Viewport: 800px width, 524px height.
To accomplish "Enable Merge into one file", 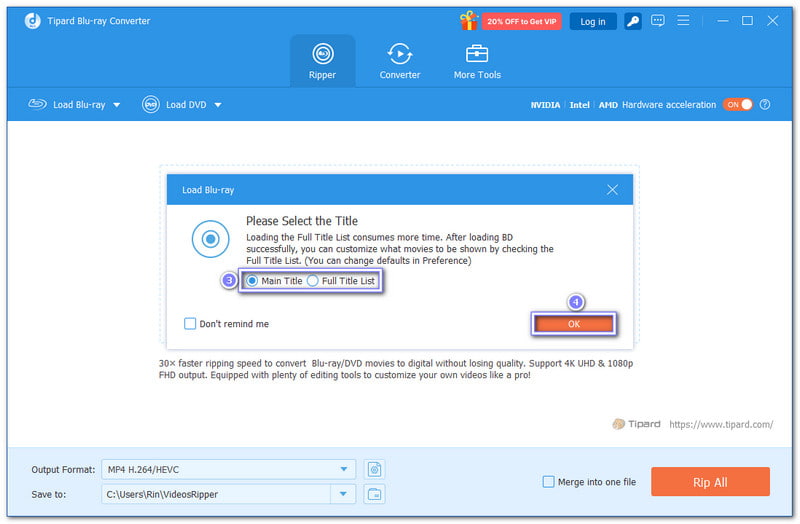I will coord(548,482).
